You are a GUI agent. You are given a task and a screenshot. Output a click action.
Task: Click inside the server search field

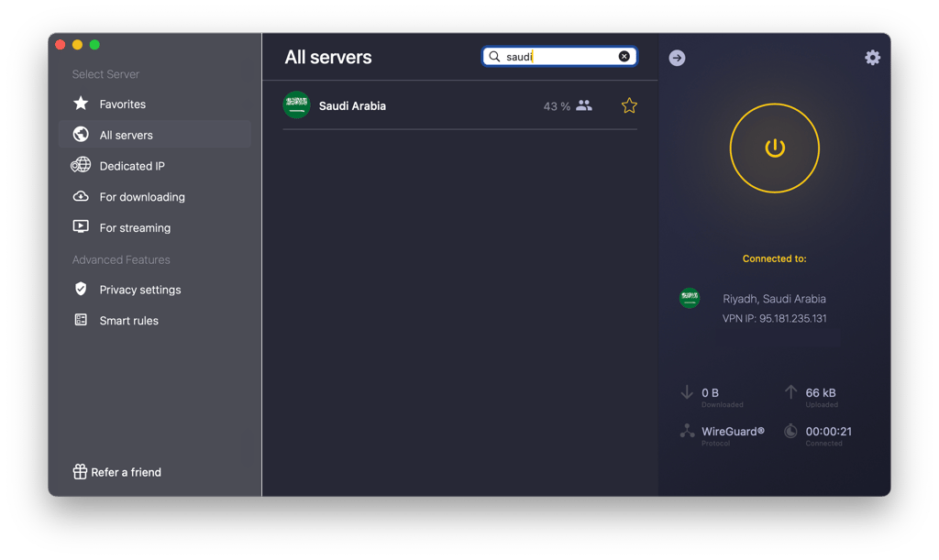coord(559,56)
